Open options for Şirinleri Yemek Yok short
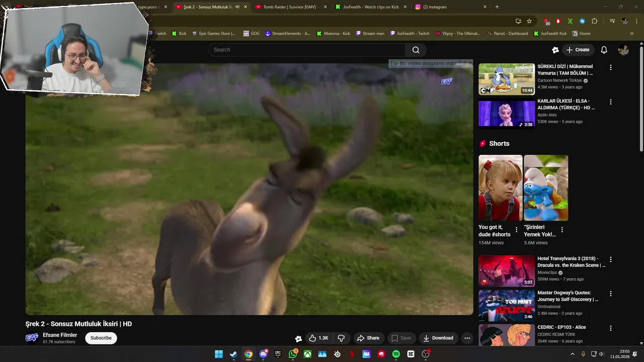Viewport: 644px width, 362px height. [x=562, y=230]
